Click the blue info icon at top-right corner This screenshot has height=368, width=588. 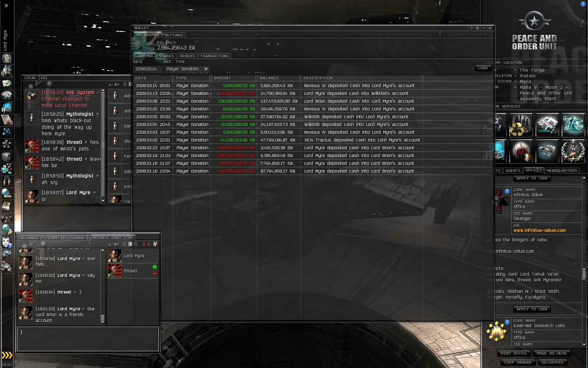coord(583,4)
